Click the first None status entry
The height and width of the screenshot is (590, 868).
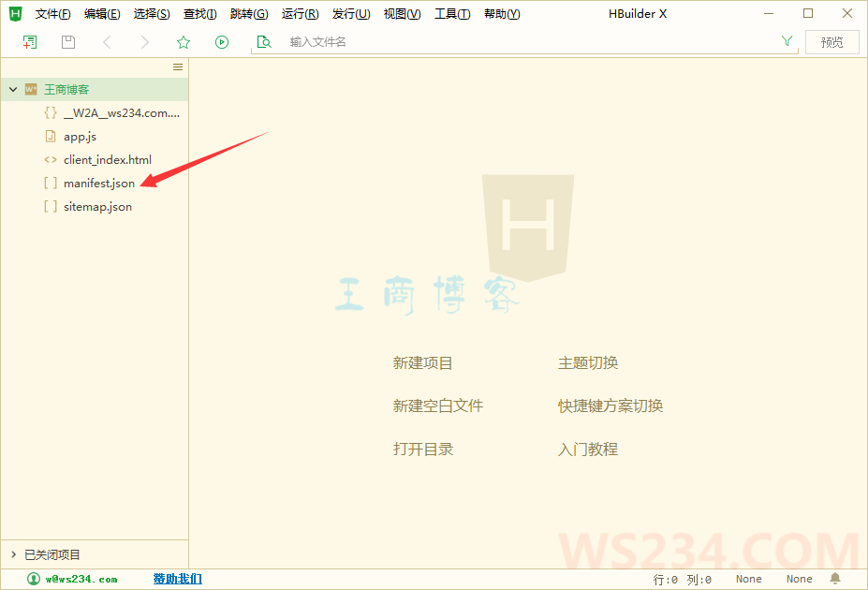click(748, 579)
